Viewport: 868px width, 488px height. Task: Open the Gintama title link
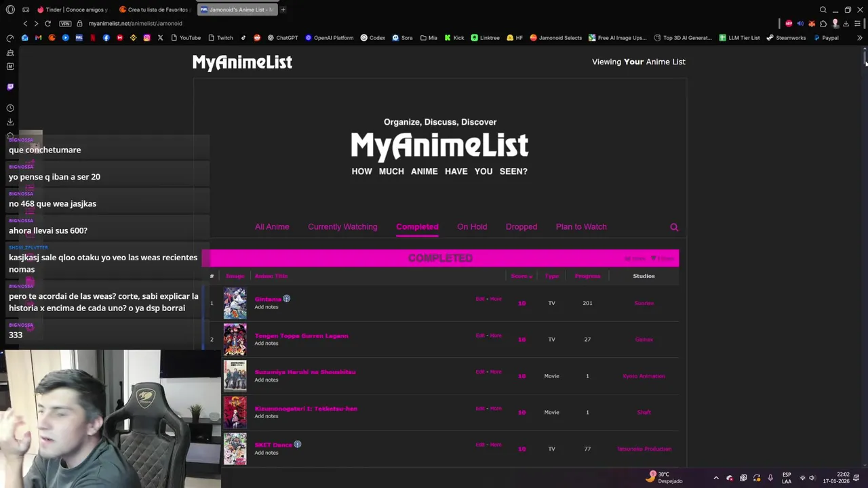point(268,299)
